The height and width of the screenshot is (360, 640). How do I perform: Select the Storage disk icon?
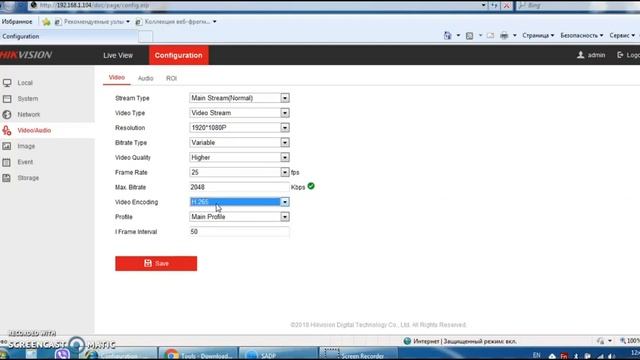pyautogui.click(x=7, y=178)
